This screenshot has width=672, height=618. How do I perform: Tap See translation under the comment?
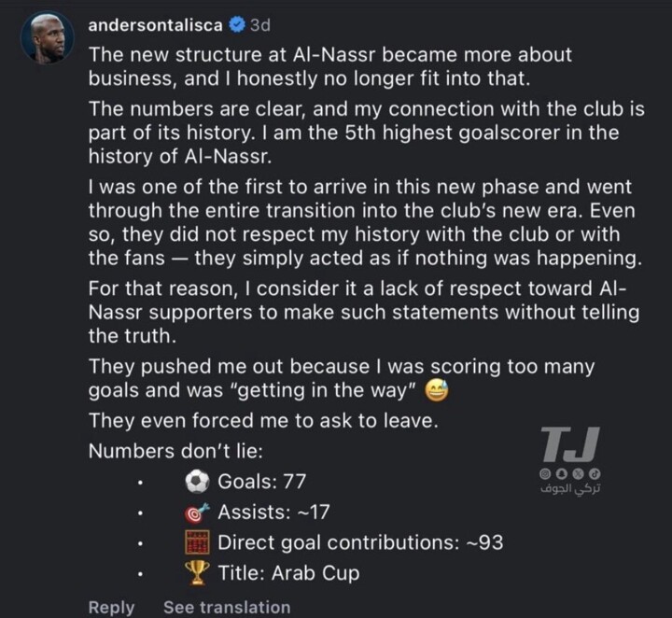(227, 607)
